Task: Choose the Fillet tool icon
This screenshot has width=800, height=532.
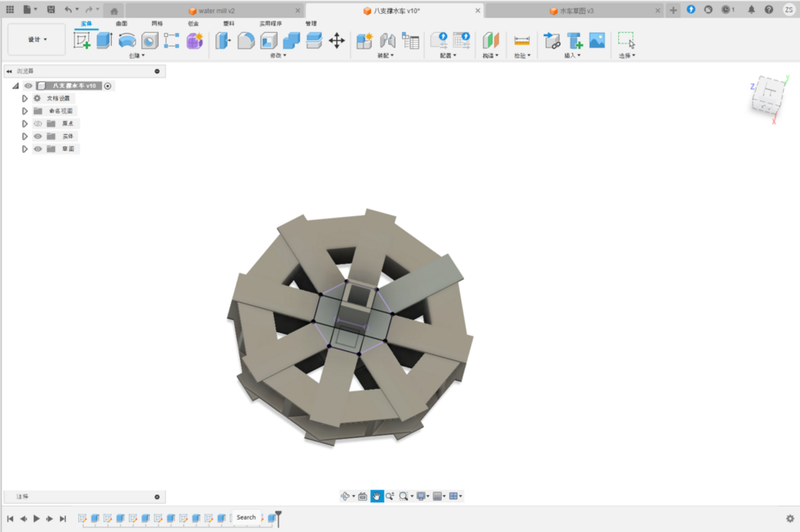Action: (x=246, y=41)
